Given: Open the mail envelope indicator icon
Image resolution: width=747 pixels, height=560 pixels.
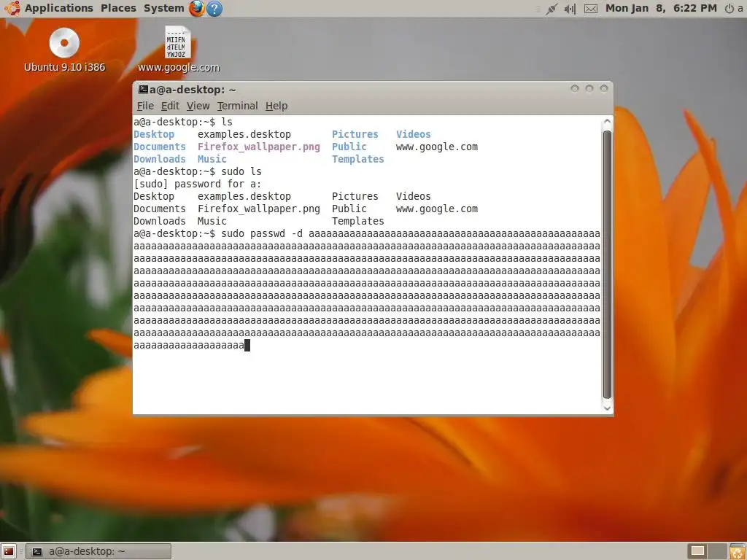Looking at the screenshot, I should click(591, 9).
